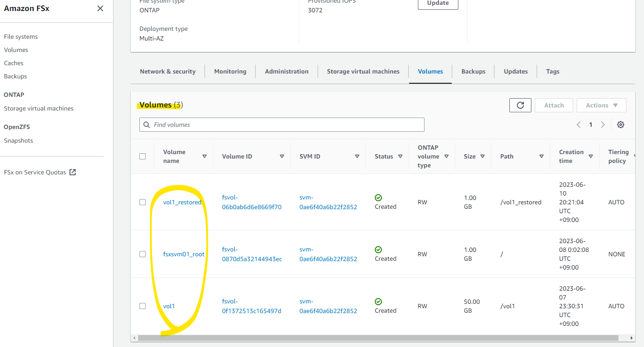Open SVM ID link in fsxsvm01_root row
This screenshot has width=644, height=347.
pyautogui.click(x=328, y=254)
